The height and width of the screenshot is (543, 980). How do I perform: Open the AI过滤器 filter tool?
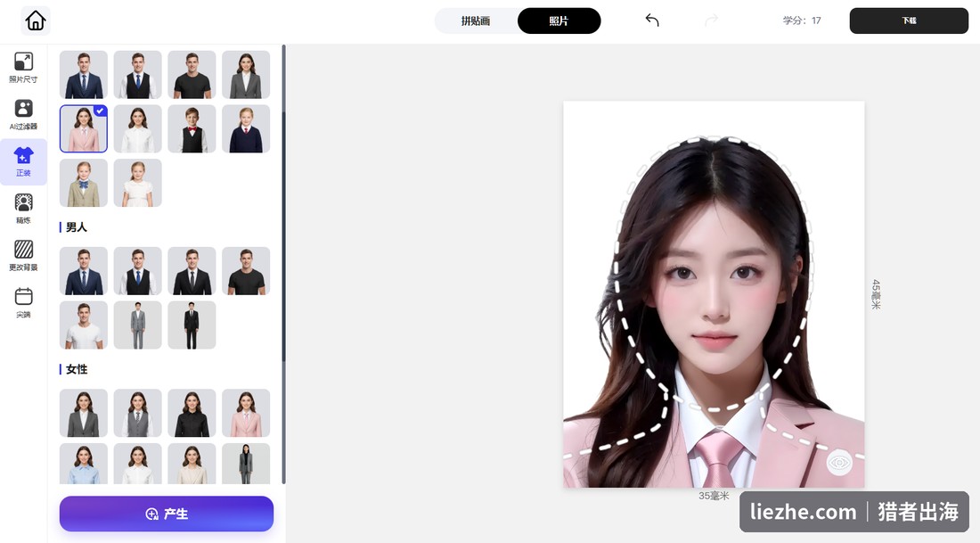coord(23,114)
